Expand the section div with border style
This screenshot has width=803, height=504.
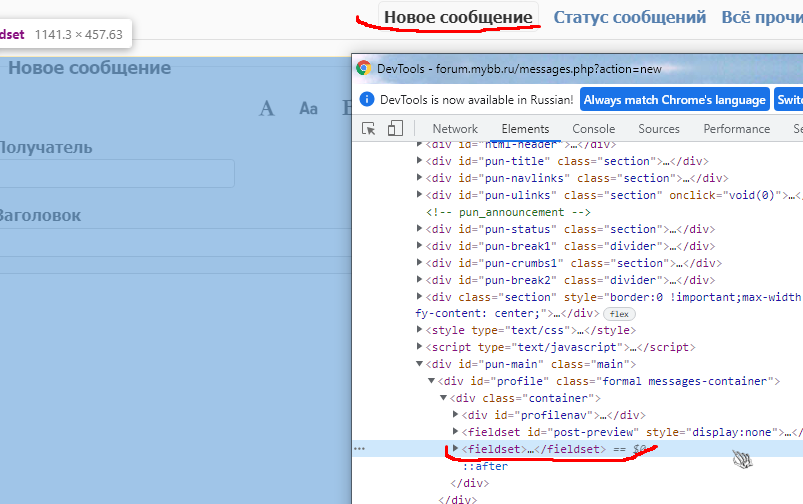(x=419, y=296)
